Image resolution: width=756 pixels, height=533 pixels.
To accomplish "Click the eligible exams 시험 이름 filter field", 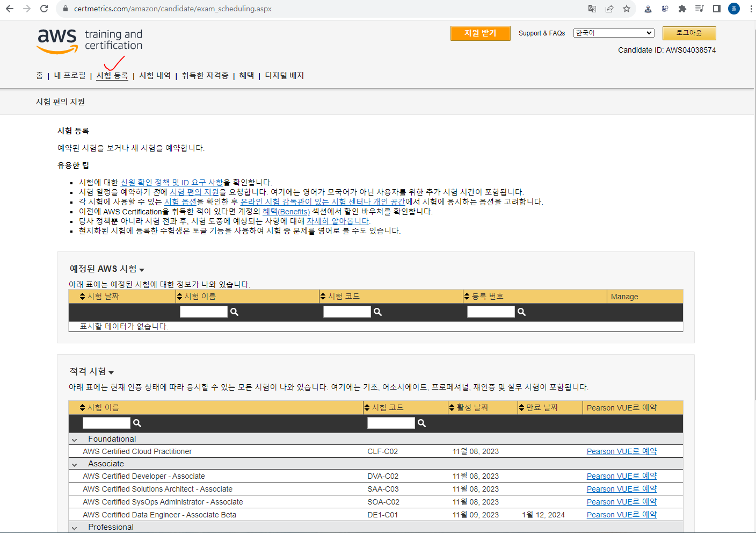I will 106,423.
